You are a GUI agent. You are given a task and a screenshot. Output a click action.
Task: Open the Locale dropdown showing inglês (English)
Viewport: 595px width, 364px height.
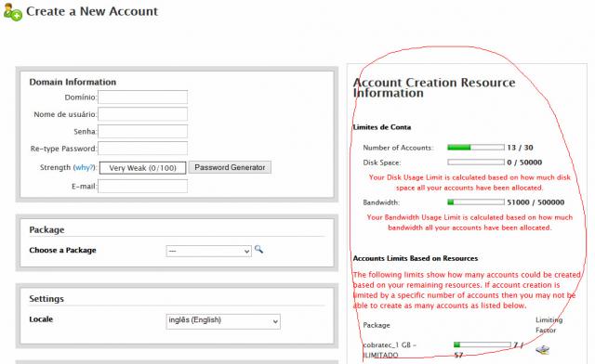coord(223,321)
